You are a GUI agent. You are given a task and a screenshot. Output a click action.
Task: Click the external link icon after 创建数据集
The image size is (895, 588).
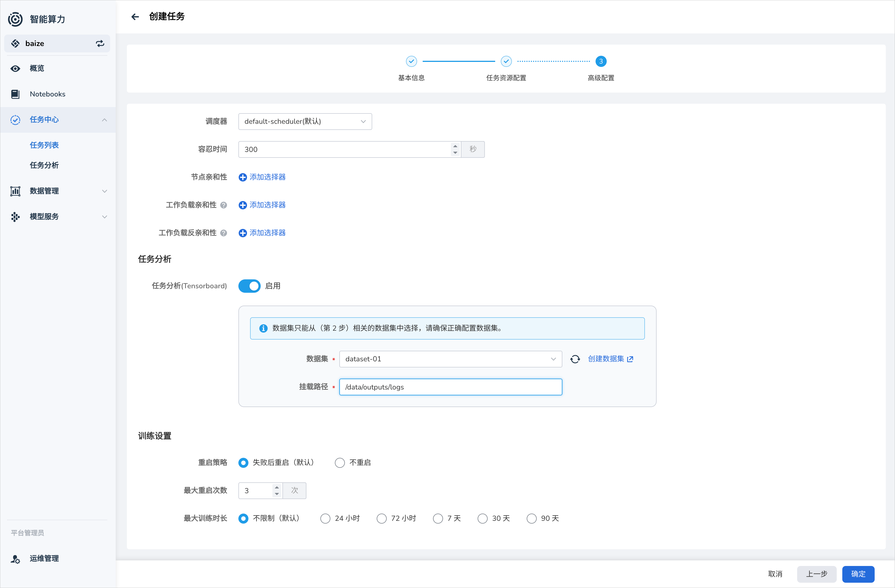[630, 359]
